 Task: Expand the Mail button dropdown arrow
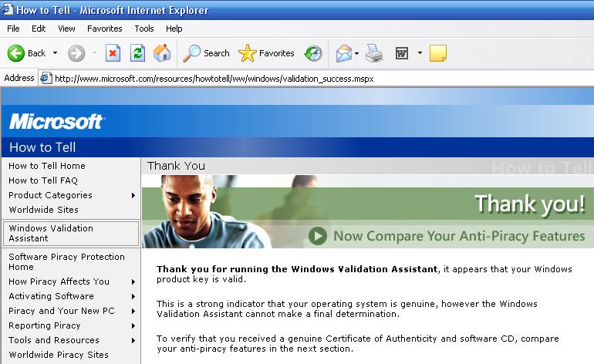tap(357, 53)
